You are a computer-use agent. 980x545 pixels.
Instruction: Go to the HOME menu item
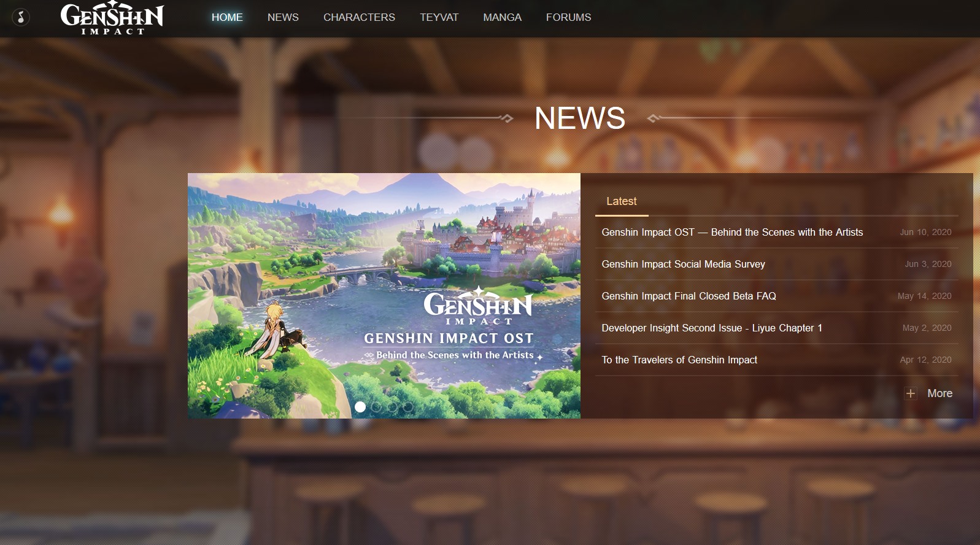227,17
